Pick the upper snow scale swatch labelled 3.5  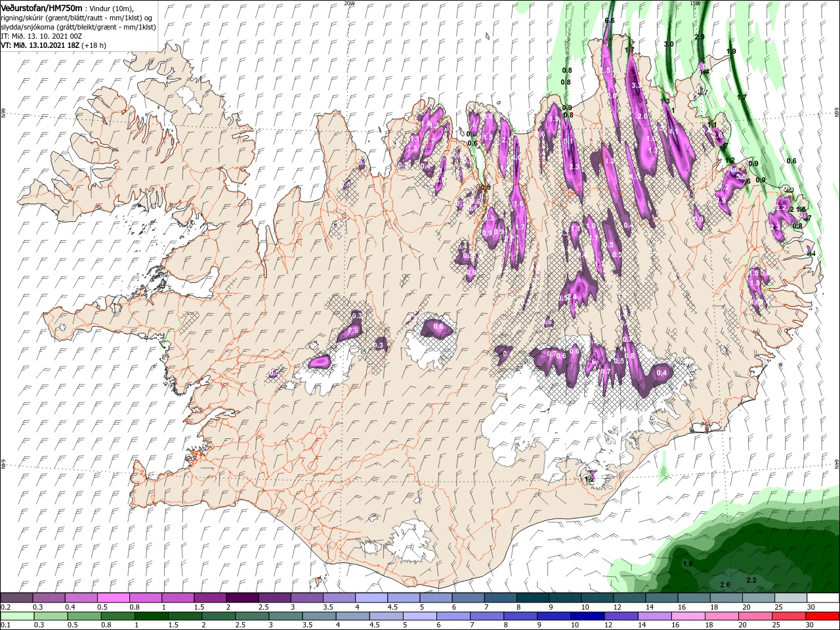click(x=339, y=598)
